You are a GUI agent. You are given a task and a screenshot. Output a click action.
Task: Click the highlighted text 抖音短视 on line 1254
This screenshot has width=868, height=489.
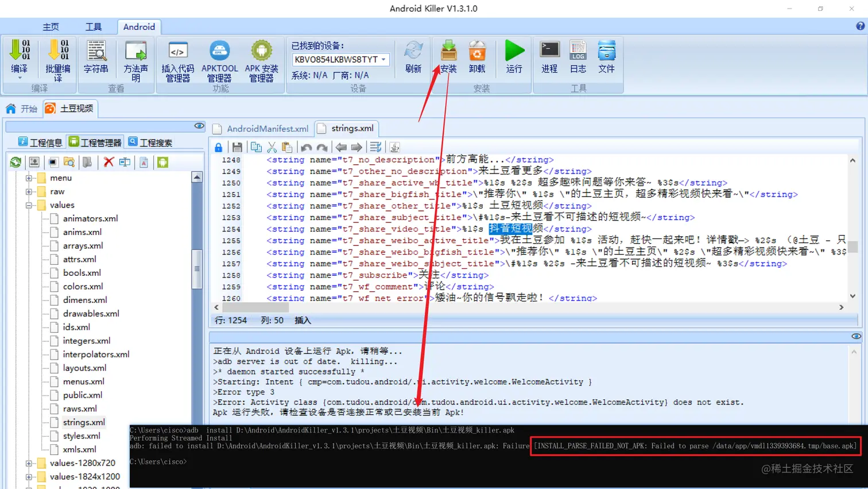tap(510, 229)
